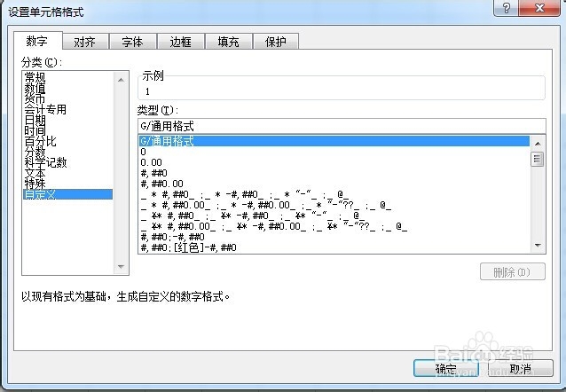This screenshot has height=392, width=566.
Task: Open the 边框 tab
Action: 180,42
